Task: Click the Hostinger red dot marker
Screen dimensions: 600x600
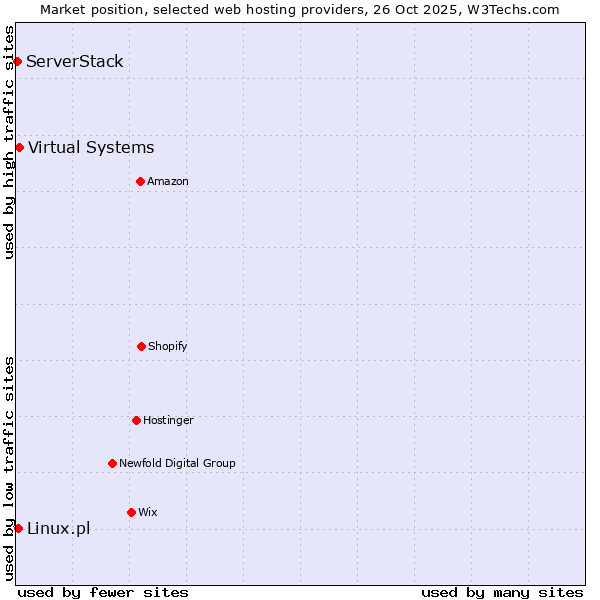Action: click(136, 420)
